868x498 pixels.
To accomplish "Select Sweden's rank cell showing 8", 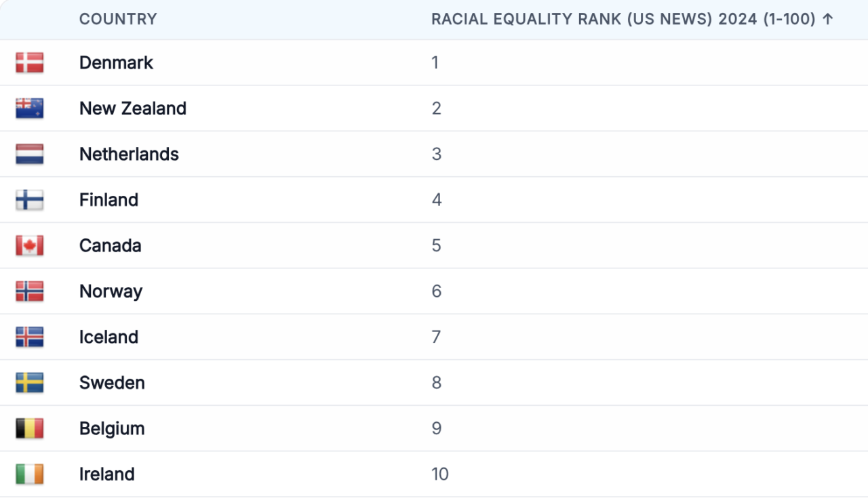I will (x=437, y=383).
